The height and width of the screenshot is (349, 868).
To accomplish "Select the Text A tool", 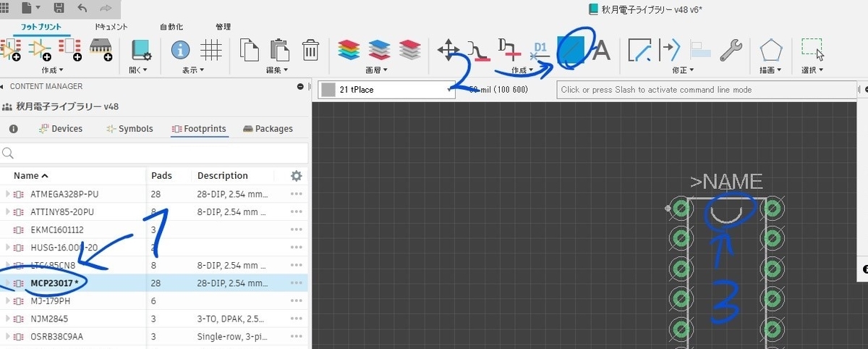I will (x=601, y=50).
